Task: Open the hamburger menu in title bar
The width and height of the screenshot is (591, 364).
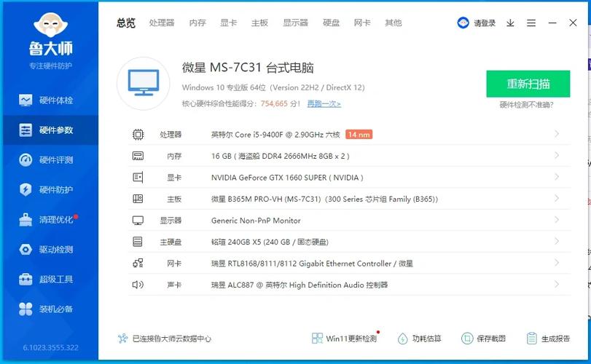Action: [x=531, y=23]
